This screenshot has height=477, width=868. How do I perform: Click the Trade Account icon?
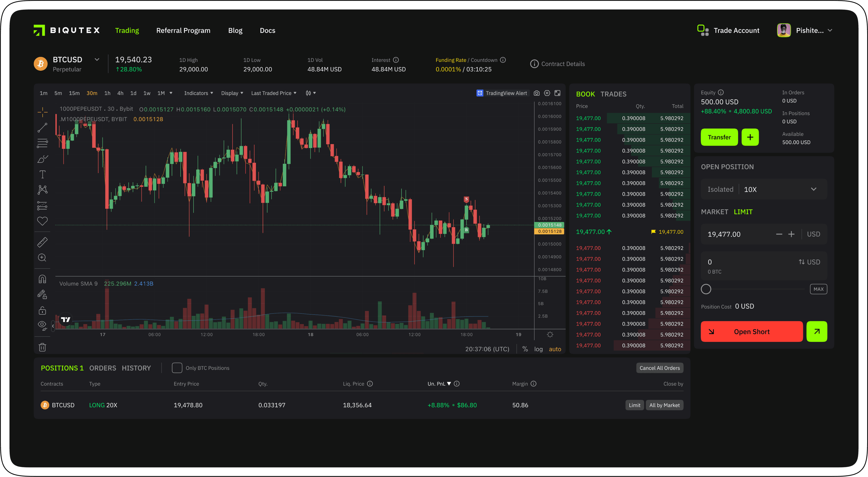pos(703,30)
